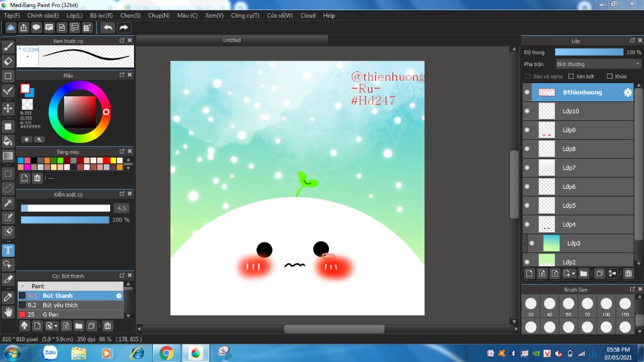
Task: Select the Eraser tool
Action: click(8, 61)
